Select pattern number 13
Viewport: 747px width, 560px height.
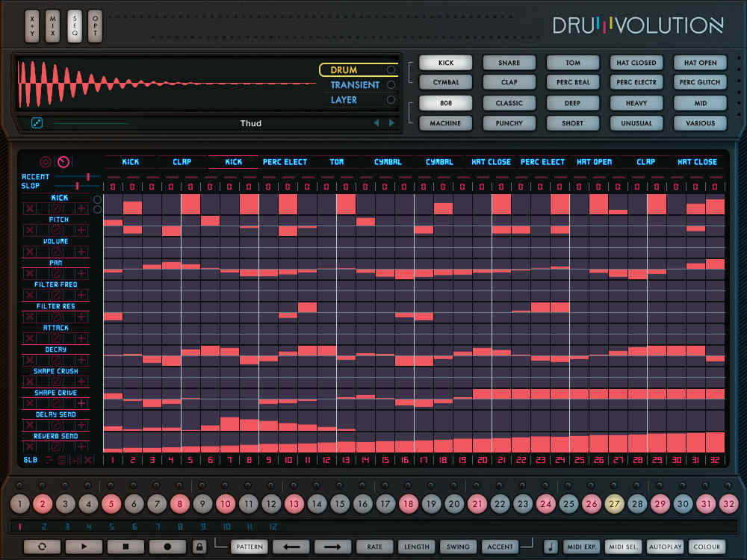294,505
